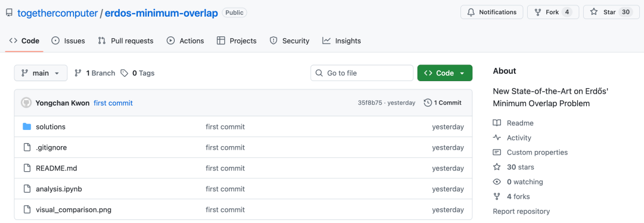Switch to the Code tab
The height and width of the screenshot is (223, 644).
(x=24, y=41)
